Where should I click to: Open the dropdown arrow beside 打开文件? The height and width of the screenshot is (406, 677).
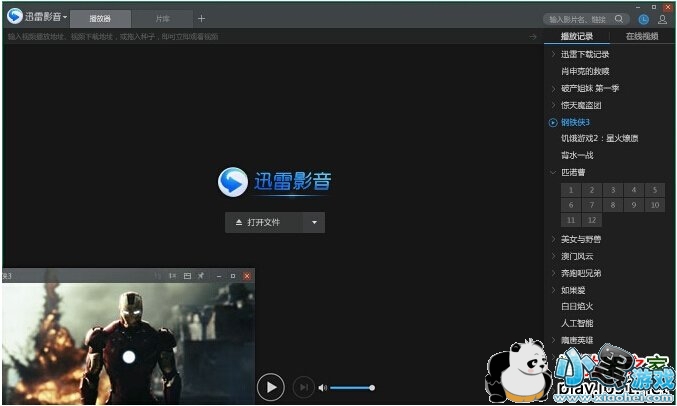[314, 222]
